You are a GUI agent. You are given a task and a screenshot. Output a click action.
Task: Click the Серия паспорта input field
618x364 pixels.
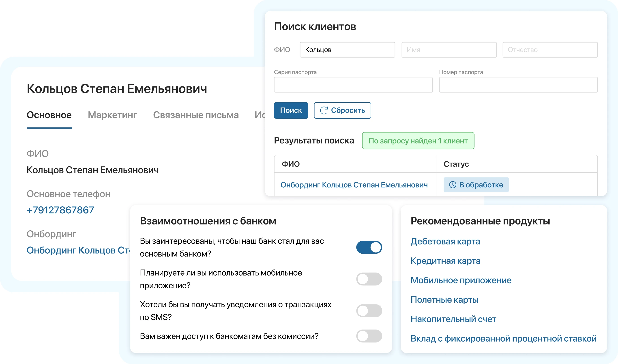point(353,85)
